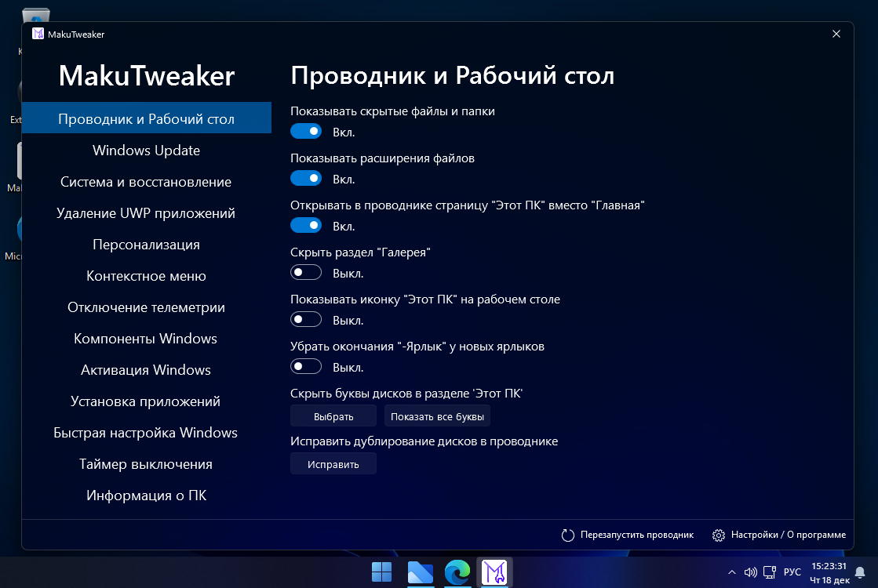Click the restart explorer circular arrow icon
Screen dimensions: 878x588
point(568,535)
